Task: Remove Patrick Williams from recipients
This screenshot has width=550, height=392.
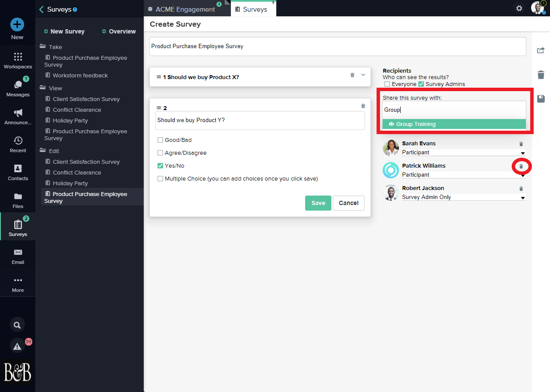Action: coord(521,166)
